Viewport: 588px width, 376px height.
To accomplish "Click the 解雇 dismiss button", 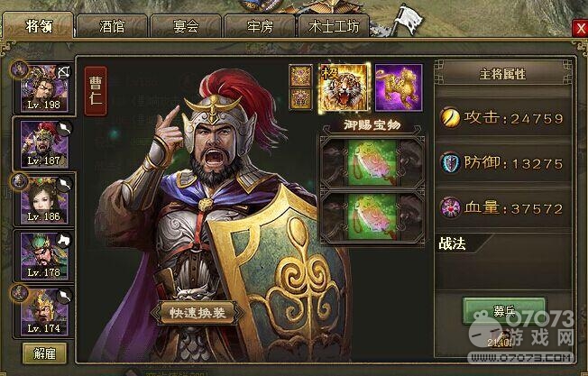I will (x=44, y=353).
